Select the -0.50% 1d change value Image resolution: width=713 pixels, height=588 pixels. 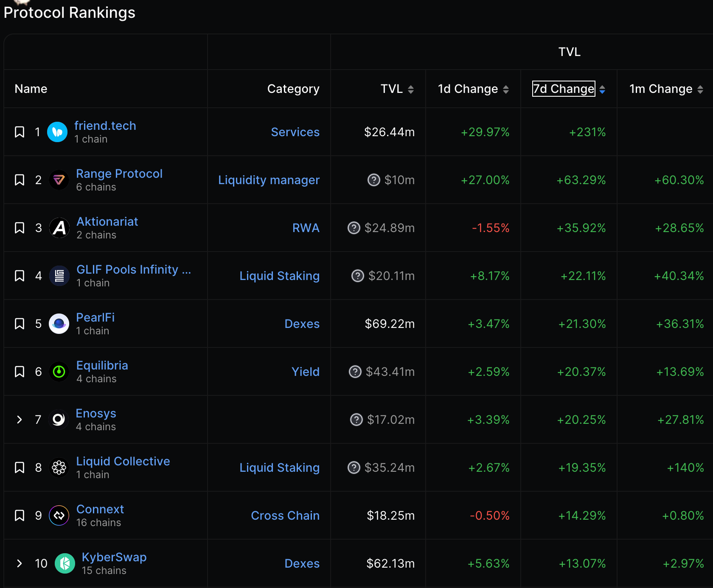(490, 515)
